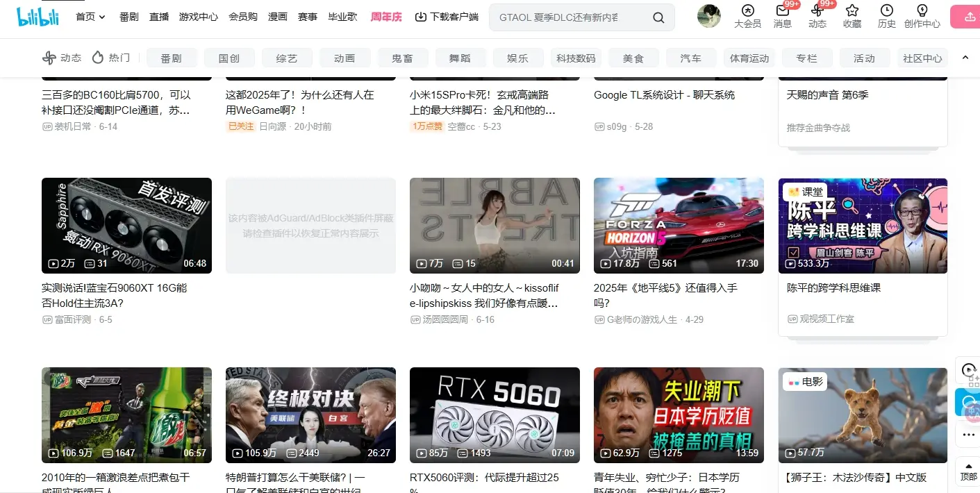This screenshot has width=980, height=493.
Task: Click 顶部 back-to-top button
Action: coord(968,471)
